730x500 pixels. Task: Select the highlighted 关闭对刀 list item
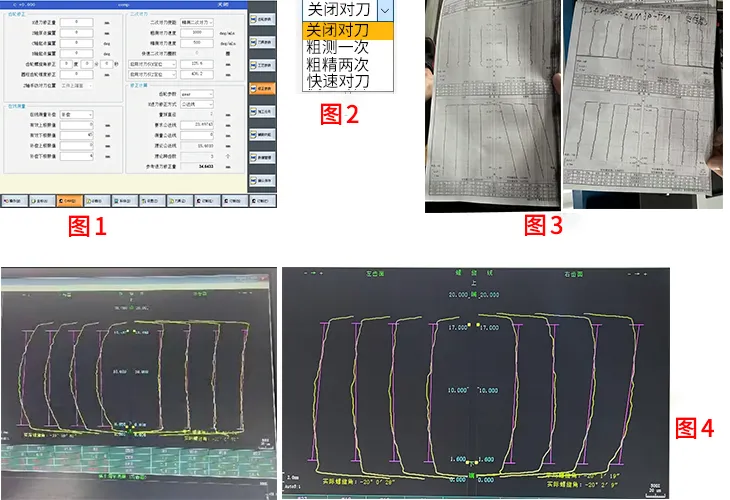(x=336, y=30)
